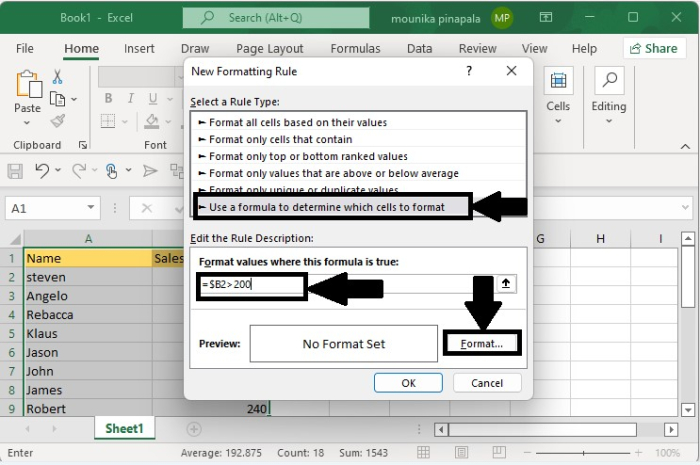Click the zoom in plus icon
This screenshot has width=700, height=465.
click(638, 453)
